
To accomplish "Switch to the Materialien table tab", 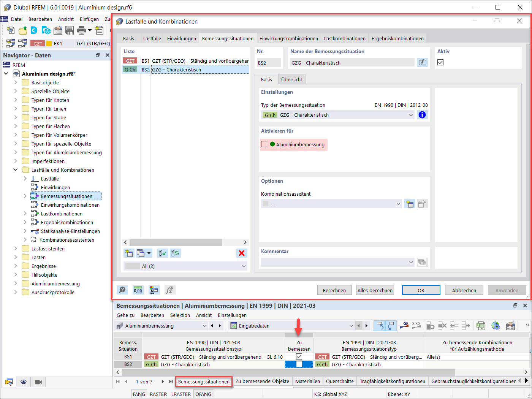I will click(307, 381).
